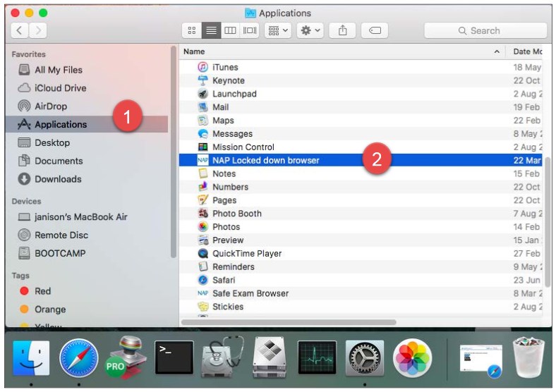Select janison's MacBook Air device
The image size is (556, 392).
coord(81,216)
